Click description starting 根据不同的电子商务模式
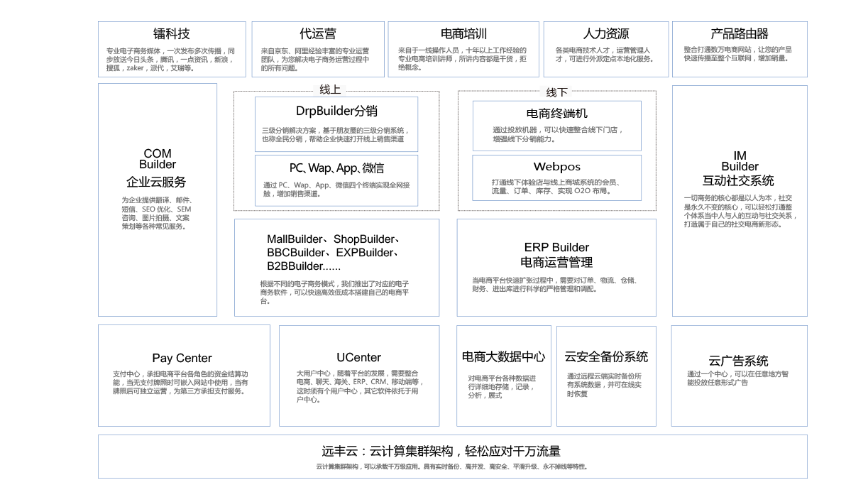868x497 pixels. [334, 293]
